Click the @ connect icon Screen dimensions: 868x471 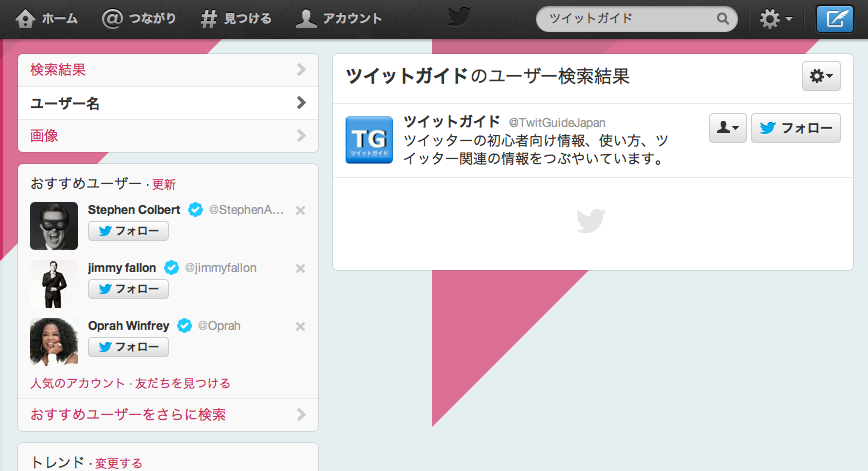[112, 19]
